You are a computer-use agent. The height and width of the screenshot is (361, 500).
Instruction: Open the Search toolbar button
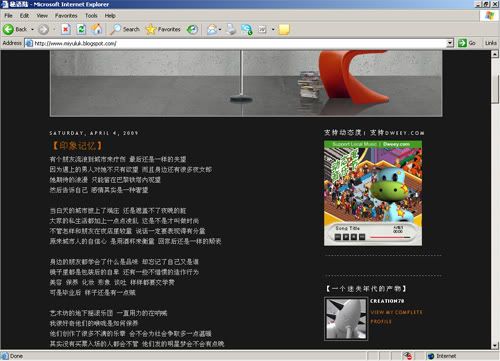coord(125,30)
